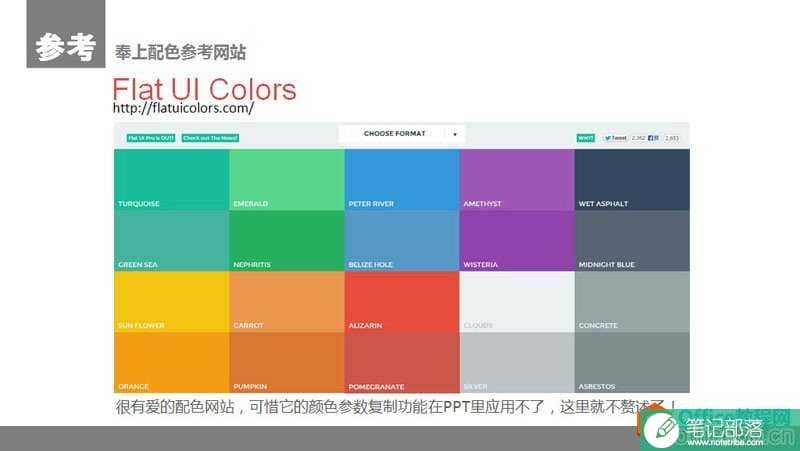This screenshot has width=800, height=451.
Task: Pick the Peter River color swatch
Action: coord(402,180)
